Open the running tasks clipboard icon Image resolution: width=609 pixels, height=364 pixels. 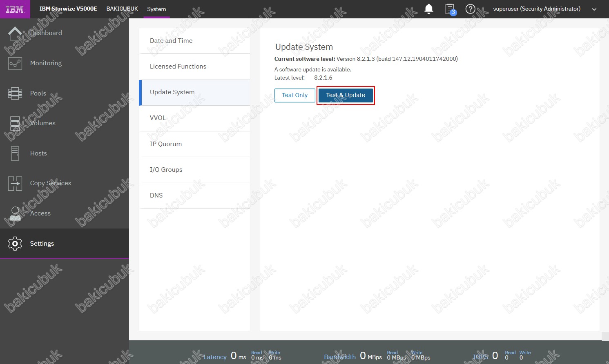click(x=450, y=9)
